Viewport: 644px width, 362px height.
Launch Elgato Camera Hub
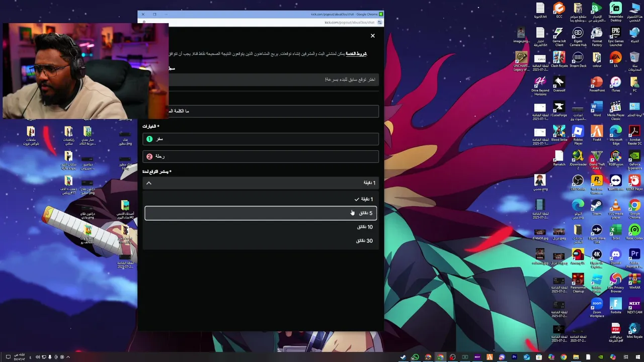pos(578,37)
